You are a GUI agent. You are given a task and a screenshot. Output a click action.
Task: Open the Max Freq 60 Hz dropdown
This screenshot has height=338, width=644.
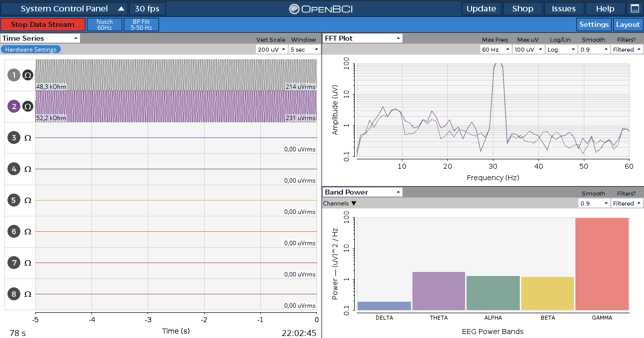click(496, 50)
